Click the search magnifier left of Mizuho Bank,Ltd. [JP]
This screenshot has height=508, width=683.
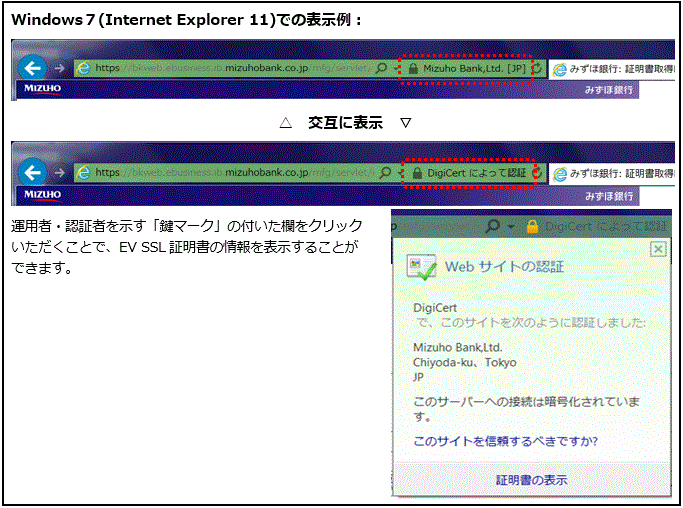381,68
